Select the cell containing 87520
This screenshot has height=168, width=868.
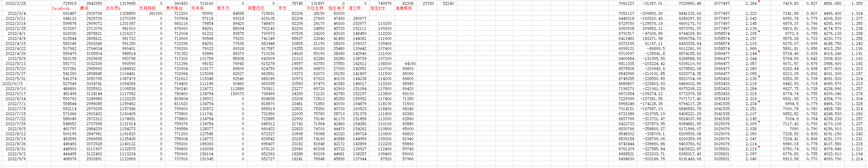pyautogui.click(x=382, y=159)
